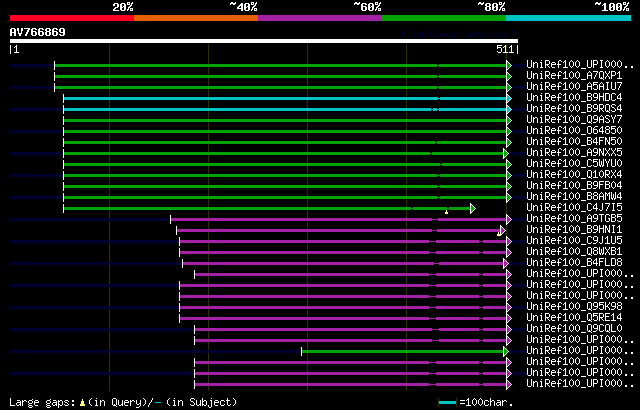
Task: Select the UniRef100_Q10RX4 label
Action: click(574, 175)
